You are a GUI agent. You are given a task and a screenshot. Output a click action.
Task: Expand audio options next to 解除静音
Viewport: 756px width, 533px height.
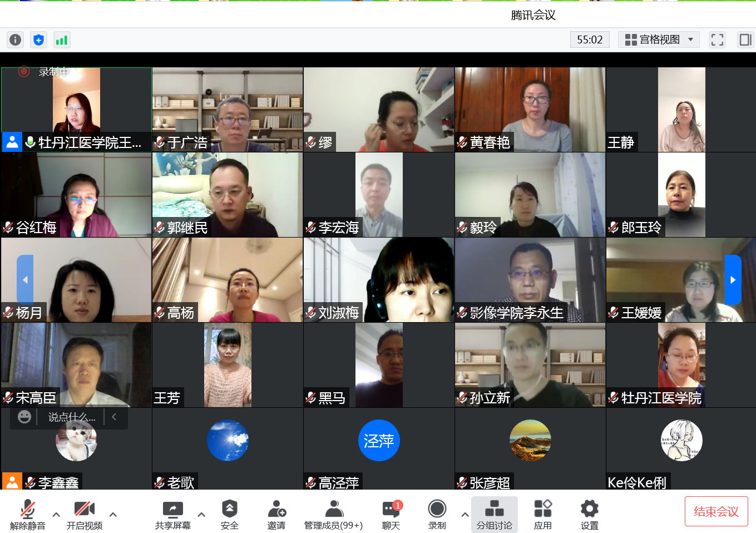click(56, 515)
